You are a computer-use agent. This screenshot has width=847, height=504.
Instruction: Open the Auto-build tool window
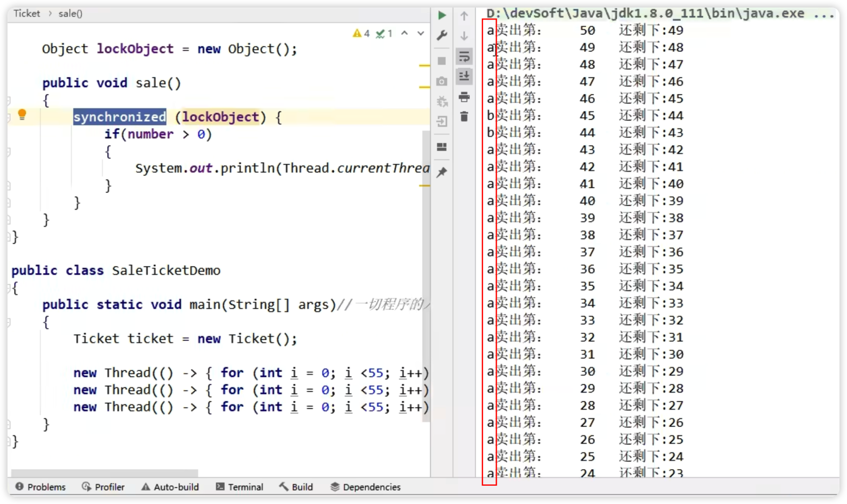coord(170,487)
